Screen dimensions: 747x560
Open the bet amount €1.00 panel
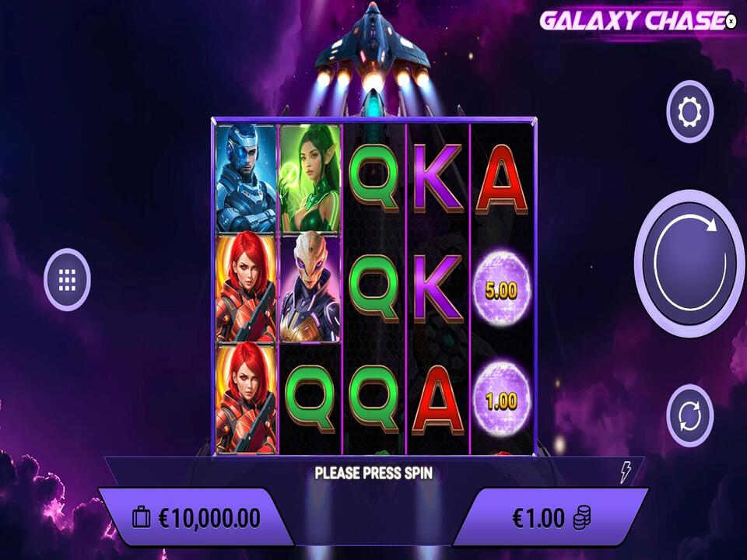(550, 517)
